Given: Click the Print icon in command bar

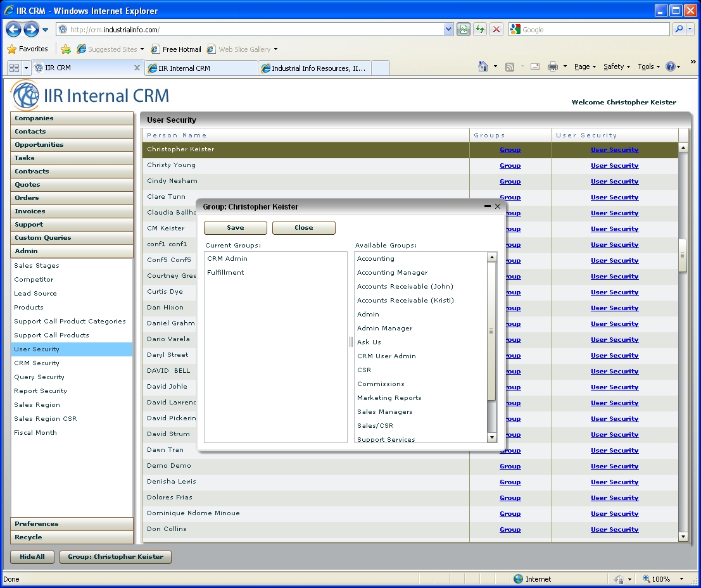Looking at the screenshot, I should (552, 66).
